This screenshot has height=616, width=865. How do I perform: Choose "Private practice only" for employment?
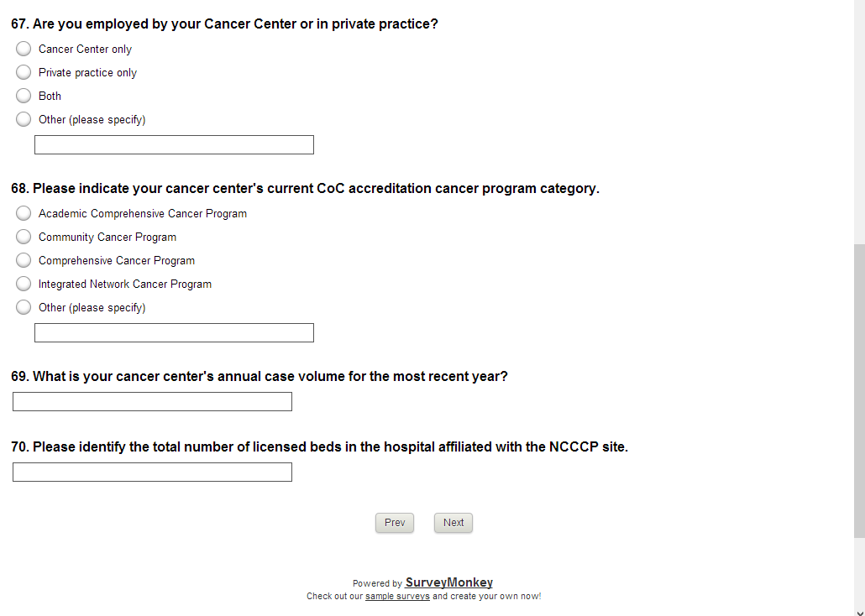[x=24, y=72]
